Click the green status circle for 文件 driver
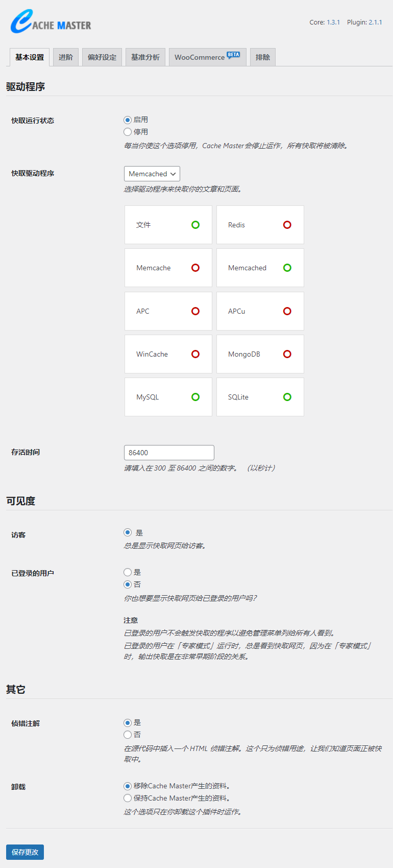 195,225
